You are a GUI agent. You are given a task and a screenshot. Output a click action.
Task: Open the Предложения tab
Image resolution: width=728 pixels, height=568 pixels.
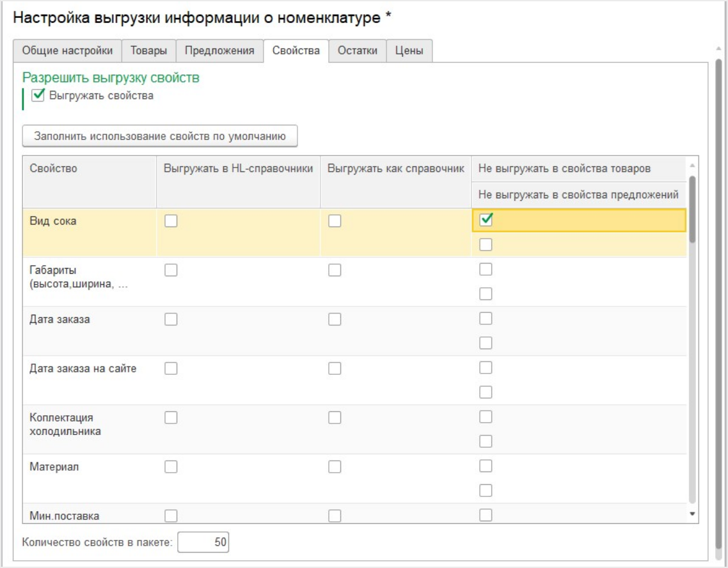[219, 51]
